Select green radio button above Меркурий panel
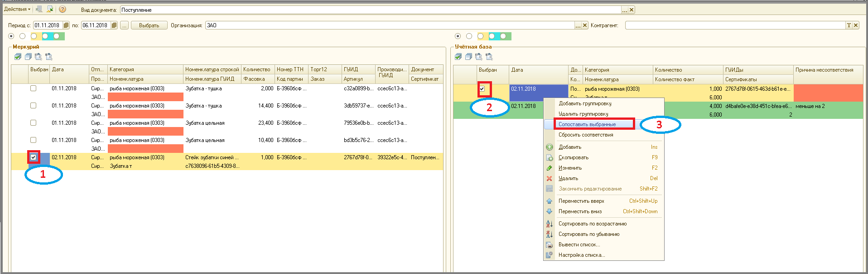Screen dimensions: 868x274 pos(57,36)
